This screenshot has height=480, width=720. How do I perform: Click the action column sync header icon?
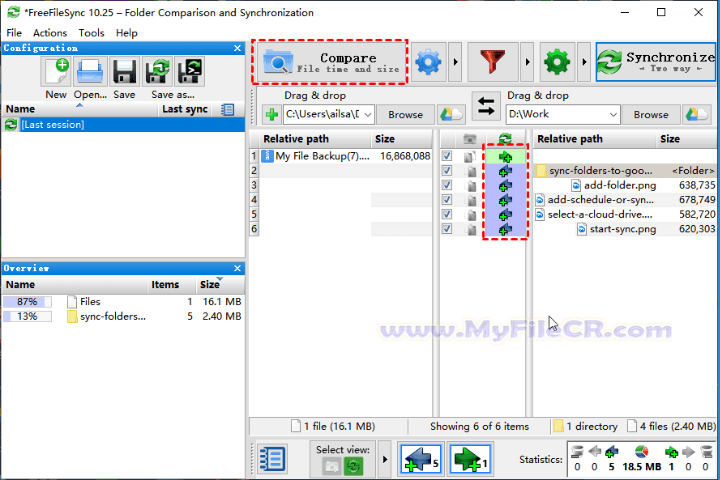[505, 139]
